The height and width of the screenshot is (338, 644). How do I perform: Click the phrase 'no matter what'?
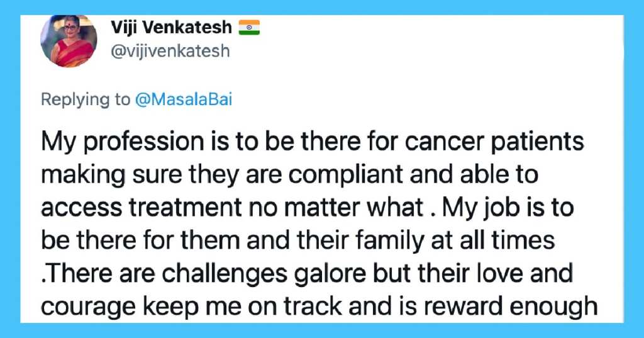pyautogui.click(x=335, y=208)
